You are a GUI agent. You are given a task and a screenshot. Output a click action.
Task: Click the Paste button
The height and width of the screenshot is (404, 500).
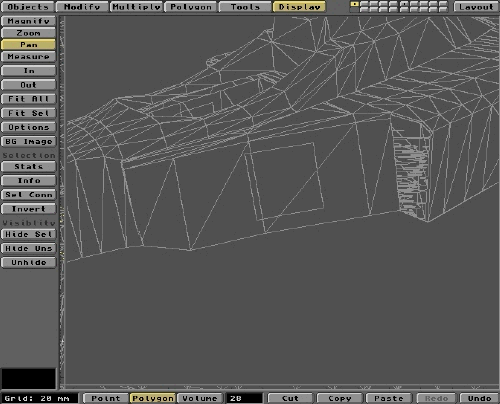[x=389, y=398]
